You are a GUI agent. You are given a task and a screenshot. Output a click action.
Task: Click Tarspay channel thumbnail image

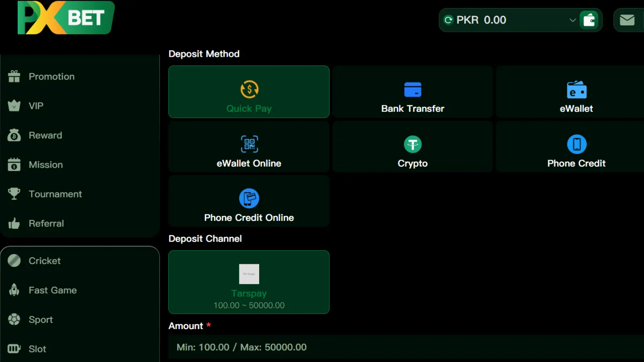249,274
